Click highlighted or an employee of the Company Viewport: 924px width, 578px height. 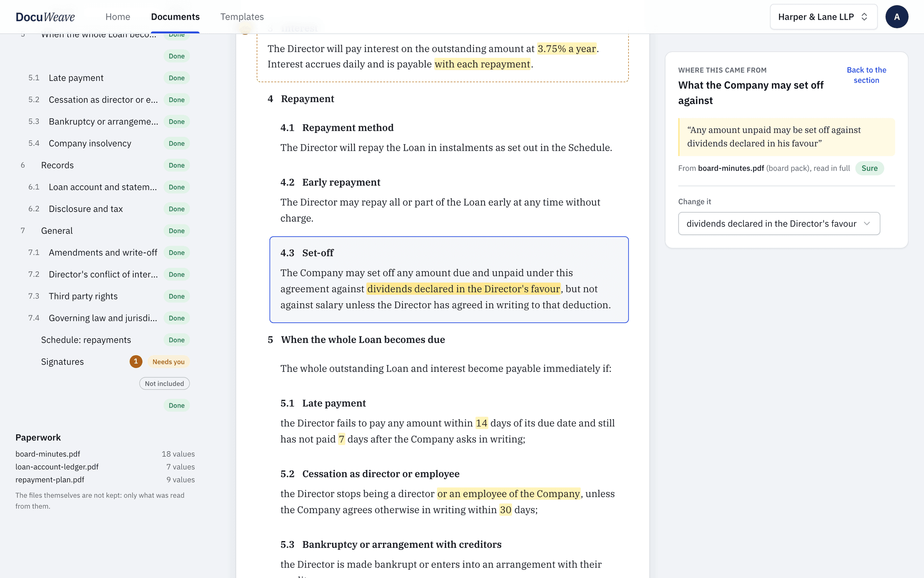click(509, 494)
